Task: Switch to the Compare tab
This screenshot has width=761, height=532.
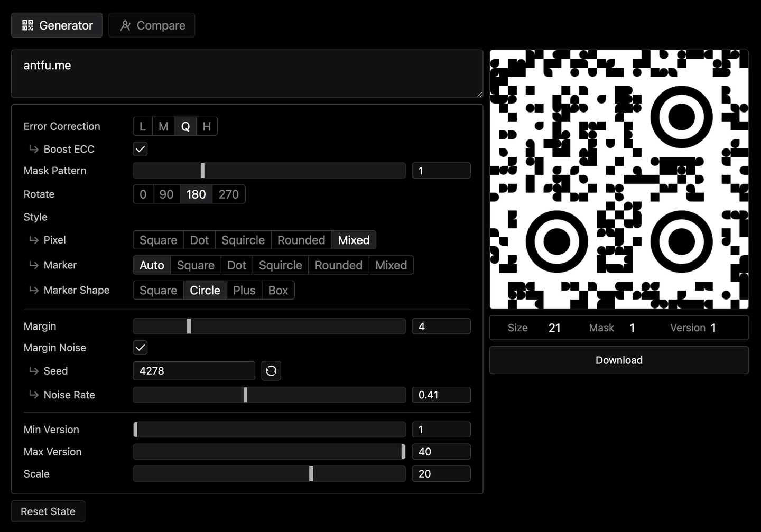Action: click(152, 25)
